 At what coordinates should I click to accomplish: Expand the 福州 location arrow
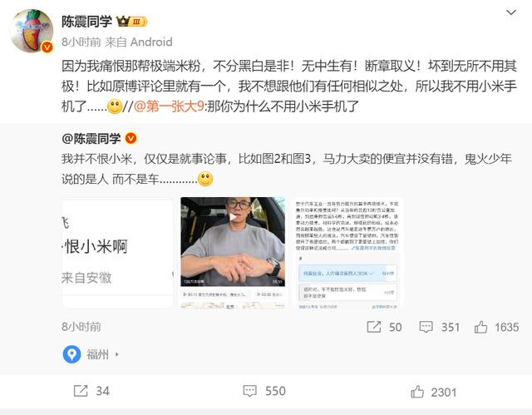tap(117, 354)
